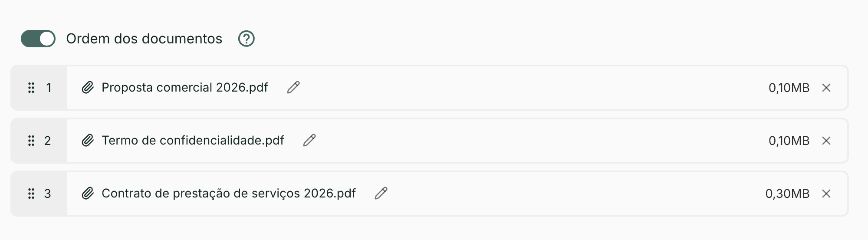
Task: Toggle the Ordem dos documentos switch
Action: (x=38, y=39)
